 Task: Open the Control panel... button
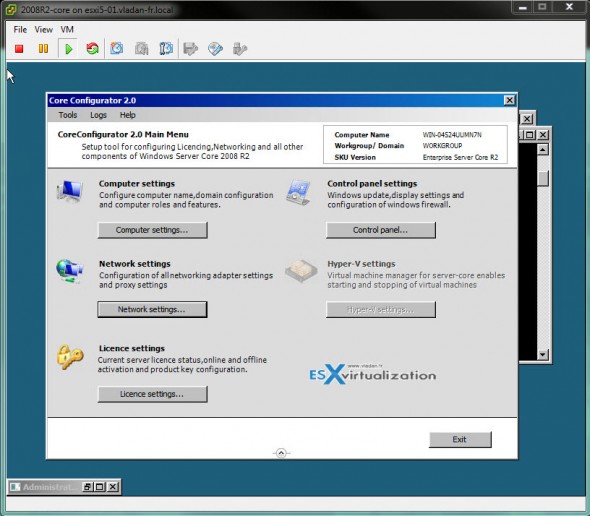click(381, 230)
